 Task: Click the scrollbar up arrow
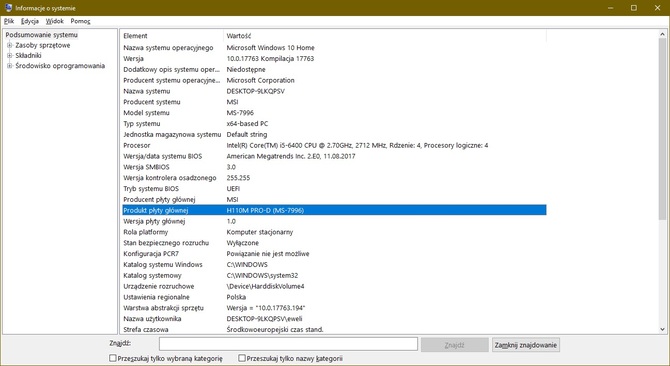pos(663,35)
